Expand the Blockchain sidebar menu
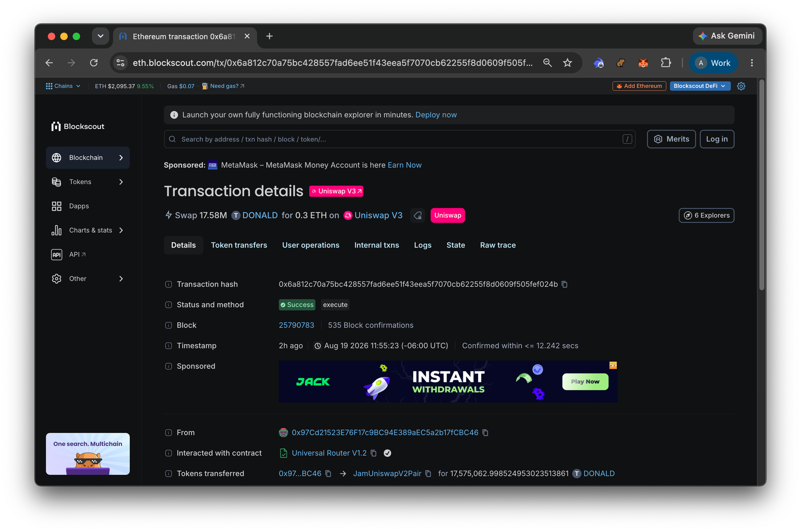801x532 pixels. tap(88, 158)
